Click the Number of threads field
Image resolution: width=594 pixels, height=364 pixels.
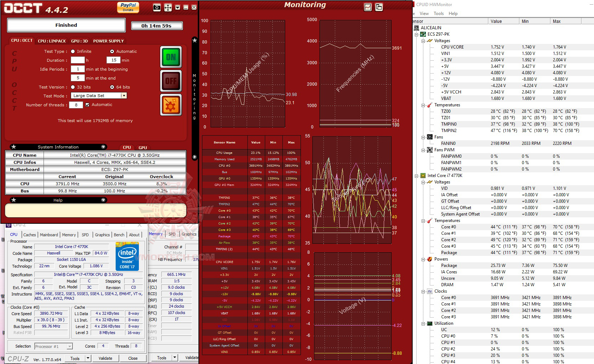tap(76, 105)
